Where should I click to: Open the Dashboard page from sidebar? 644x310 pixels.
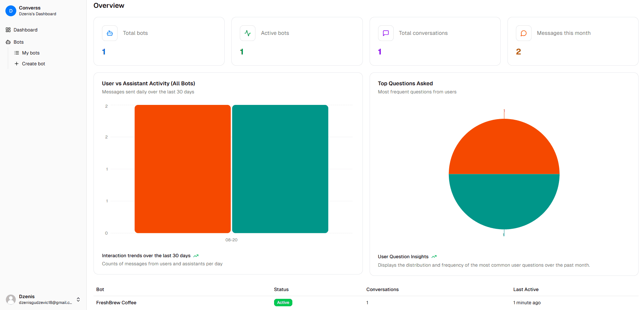[25, 30]
